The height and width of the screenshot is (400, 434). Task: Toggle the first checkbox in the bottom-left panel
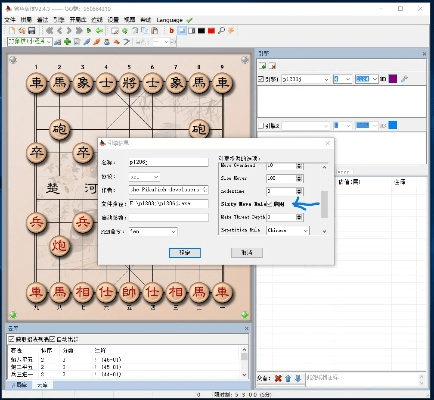[11, 339]
